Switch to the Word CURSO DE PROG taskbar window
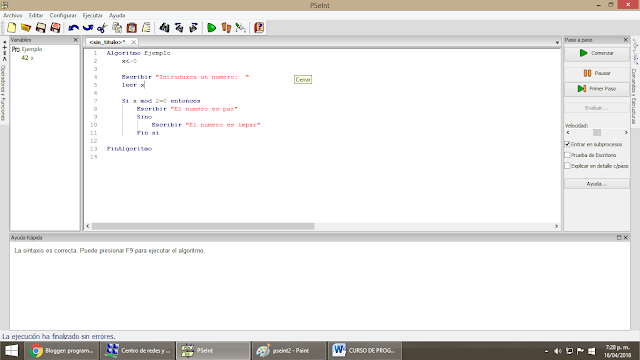This screenshot has width=640, height=360. (364, 351)
